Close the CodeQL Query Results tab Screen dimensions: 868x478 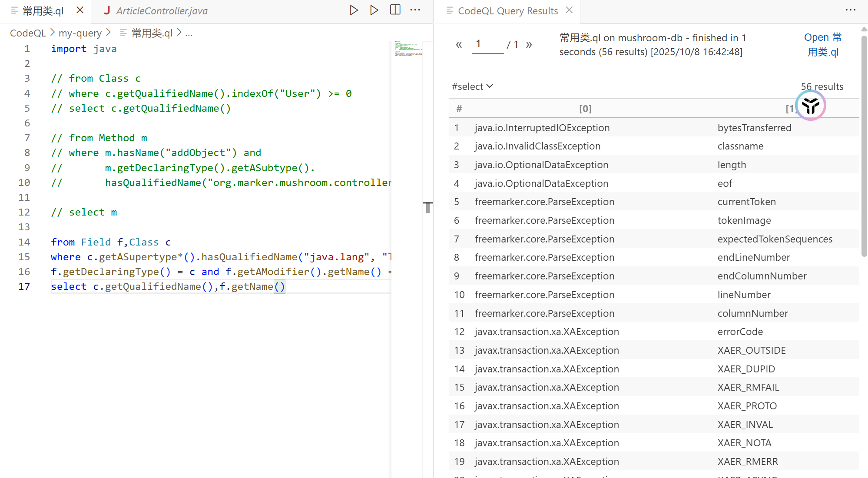569,10
